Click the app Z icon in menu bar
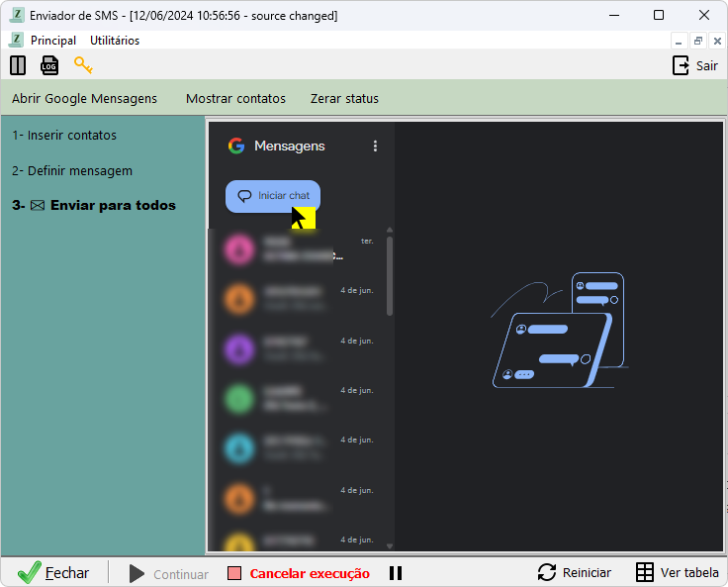This screenshot has width=728, height=587. point(16,40)
